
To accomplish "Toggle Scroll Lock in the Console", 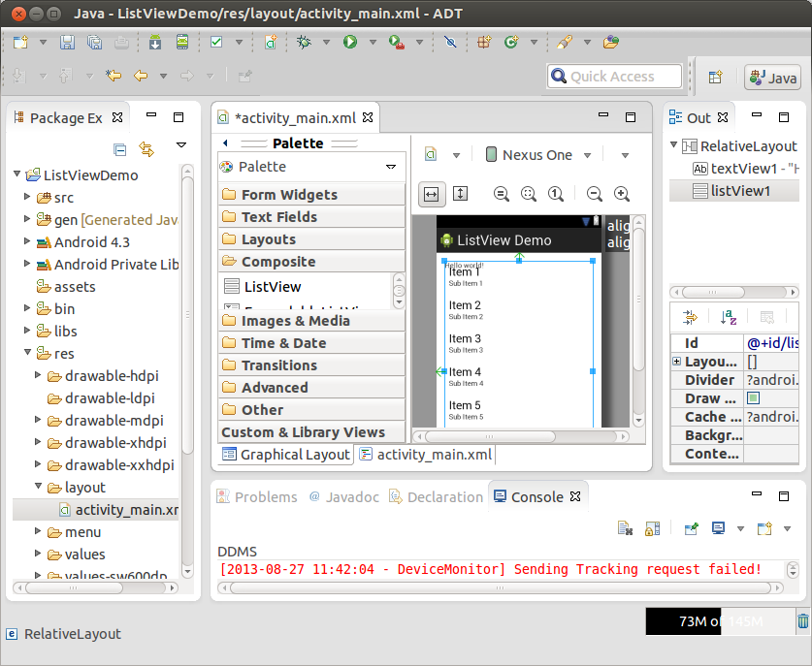I will 652,527.
